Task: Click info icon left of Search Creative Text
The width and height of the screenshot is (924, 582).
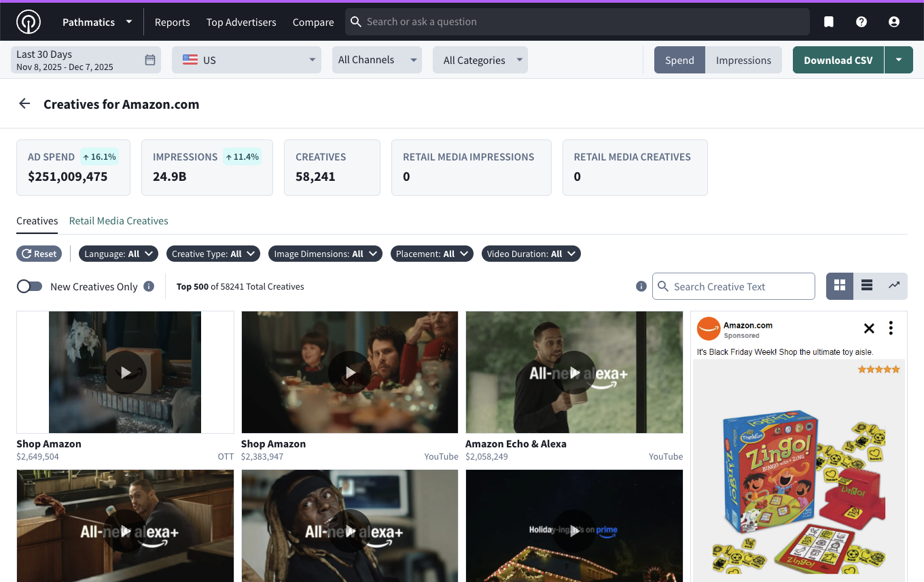Action: pyautogui.click(x=641, y=286)
